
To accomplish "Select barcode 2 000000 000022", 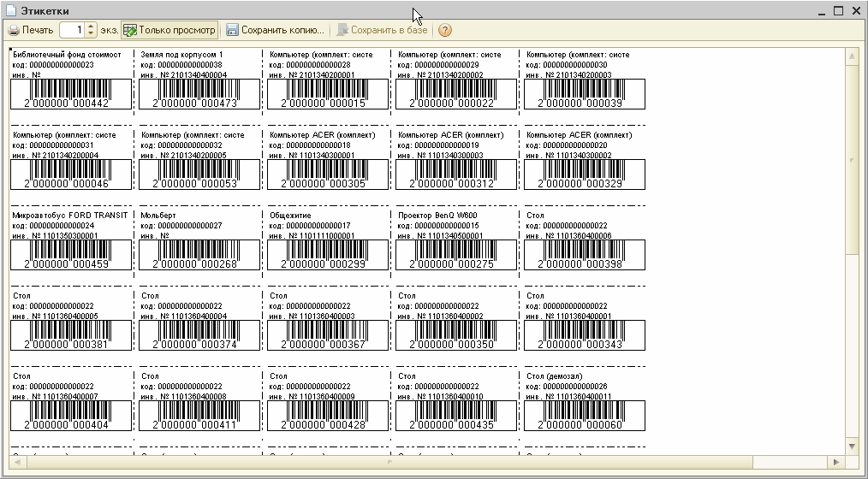I will point(456,94).
